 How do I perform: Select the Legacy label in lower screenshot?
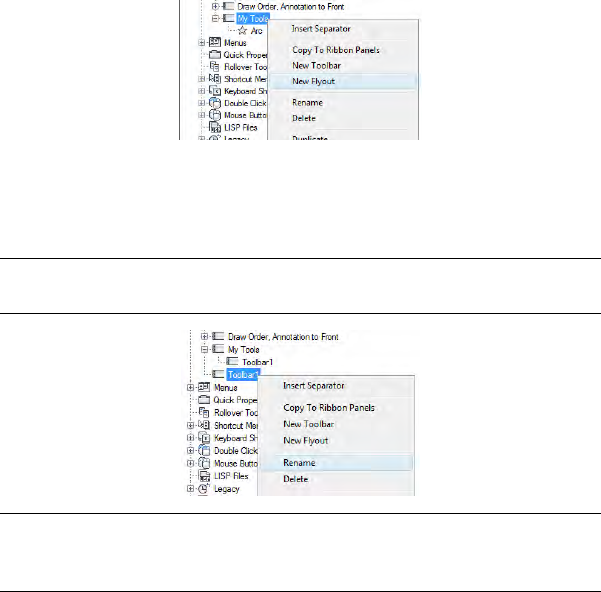pyautogui.click(x=227, y=489)
